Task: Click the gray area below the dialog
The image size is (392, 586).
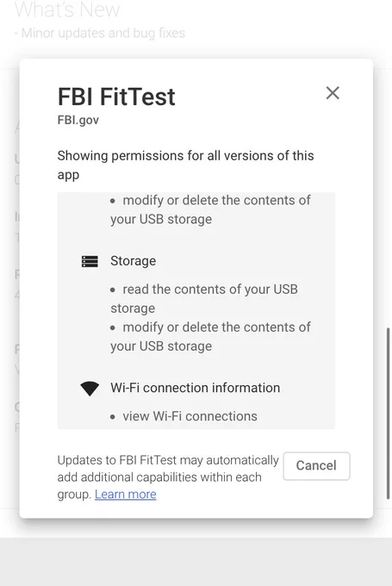Action: [x=196, y=561]
